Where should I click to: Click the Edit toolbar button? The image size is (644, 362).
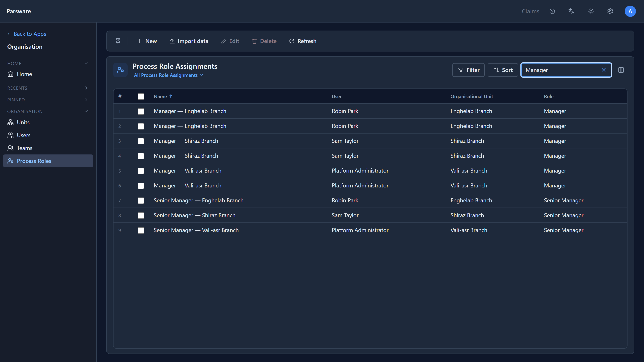pyautogui.click(x=230, y=41)
